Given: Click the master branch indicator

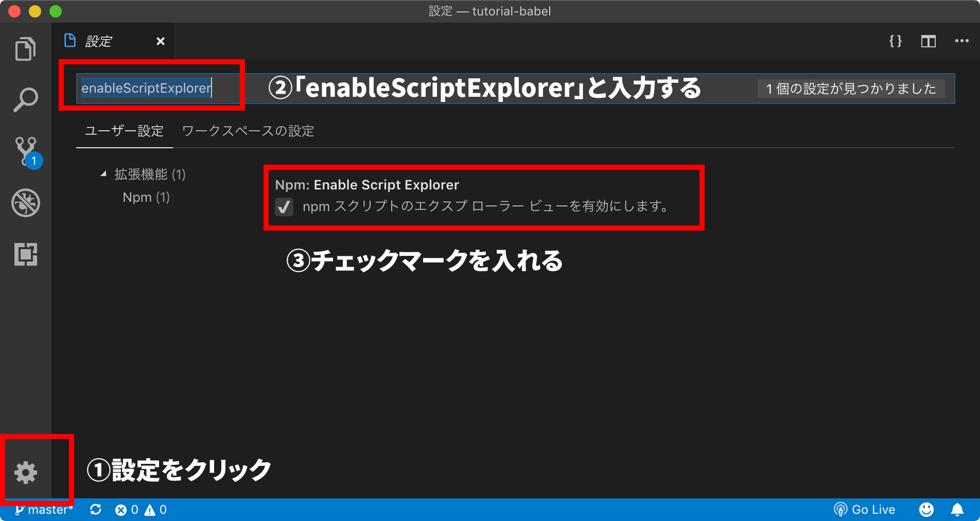Looking at the screenshot, I should (x=44, y=510).
